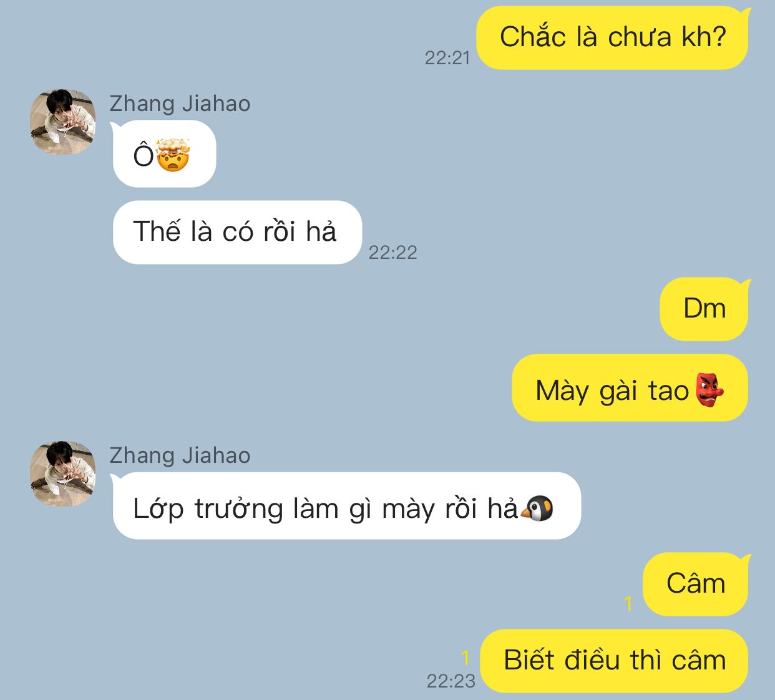Viewport: 775px width, 700px height.
Task: Click read count beside "Biết điều thì câm"
Action: pos(465,658)
